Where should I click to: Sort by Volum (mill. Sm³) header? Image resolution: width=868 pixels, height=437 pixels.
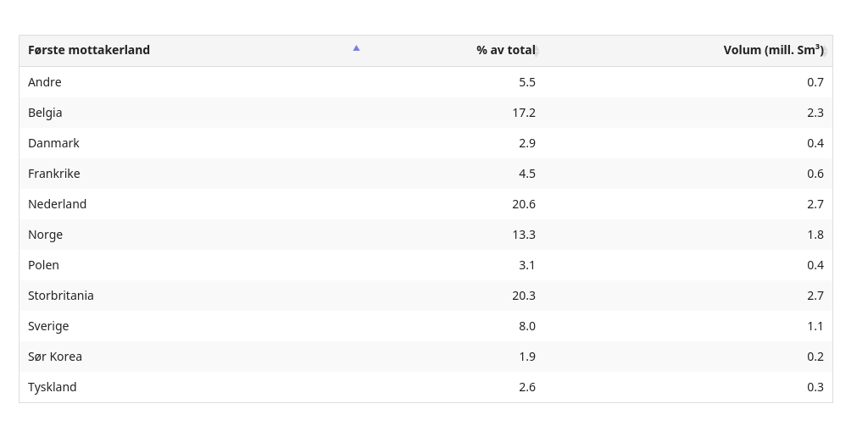coord(771,50)
